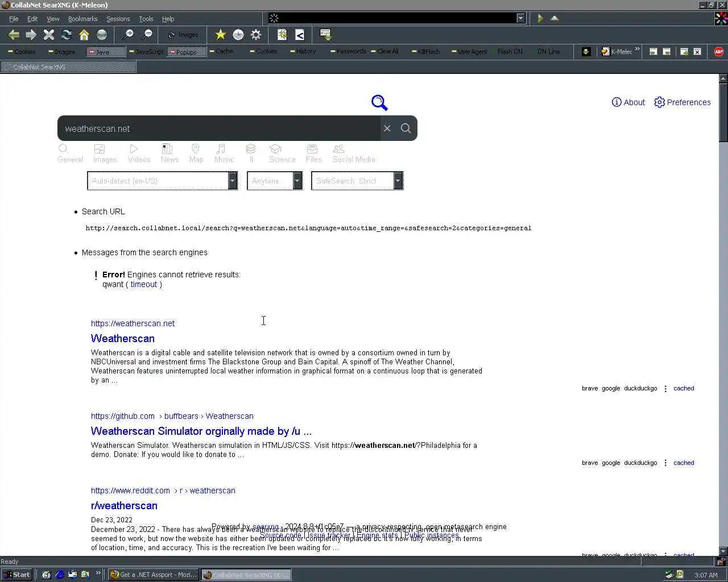
Task: Click the taskbar clock showing 3:07 AM
Action: pyautogui.click(x=706, y=575)
